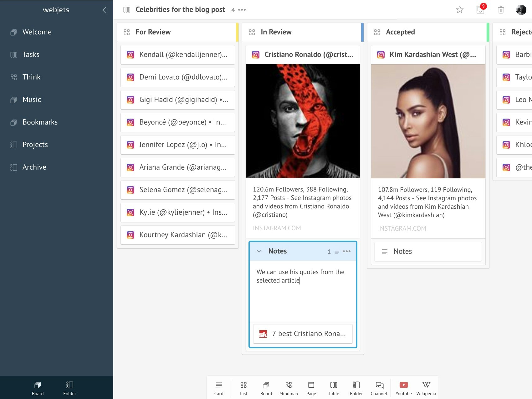The height and width of the screenshot is (399, 532).
Task: Click the yellow For Review color bar
Action: click(x=237, y=32)
